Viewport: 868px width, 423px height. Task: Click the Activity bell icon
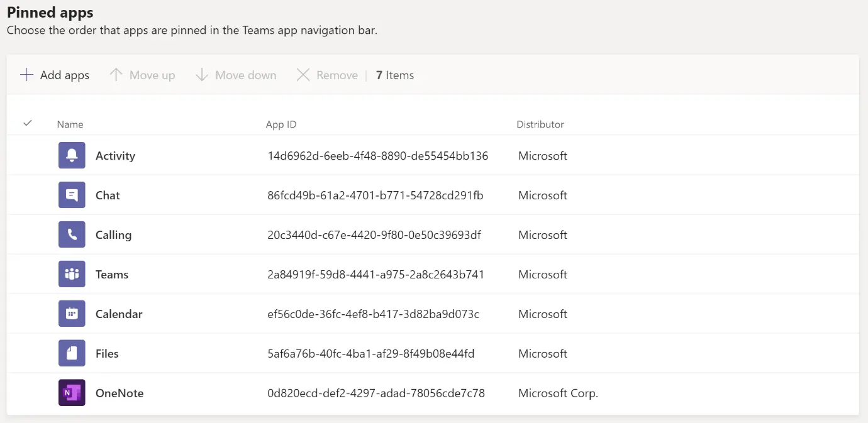[72, 155]
